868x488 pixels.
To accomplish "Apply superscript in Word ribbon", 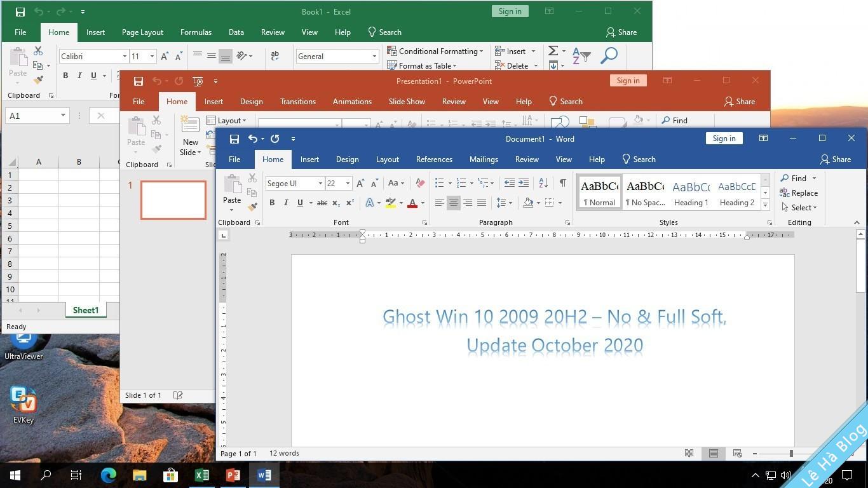I will tap(349, 203).
